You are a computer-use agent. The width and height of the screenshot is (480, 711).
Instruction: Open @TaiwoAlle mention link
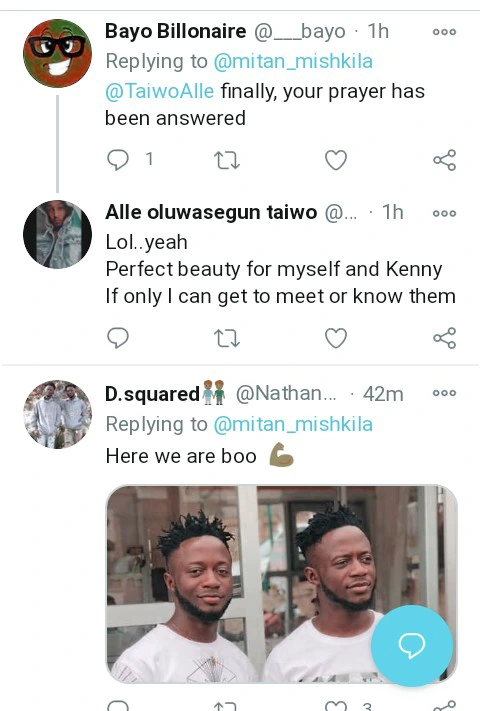[x=160, y=91]
